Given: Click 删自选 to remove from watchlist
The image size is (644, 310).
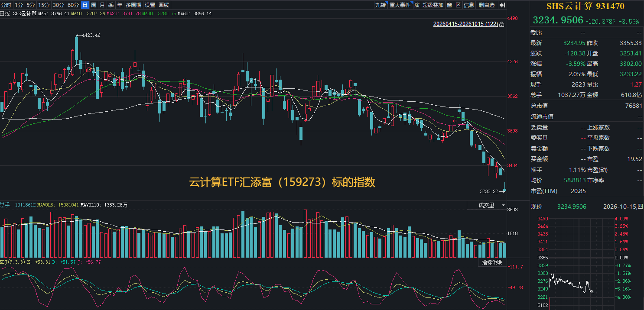Looking at the screenshot, I should click(487, 5).
